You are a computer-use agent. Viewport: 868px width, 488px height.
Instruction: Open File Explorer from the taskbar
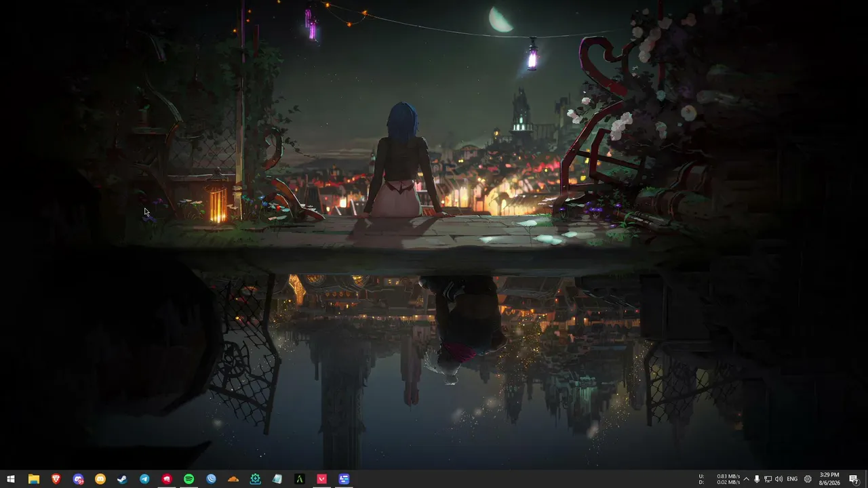tap(33, 479)
